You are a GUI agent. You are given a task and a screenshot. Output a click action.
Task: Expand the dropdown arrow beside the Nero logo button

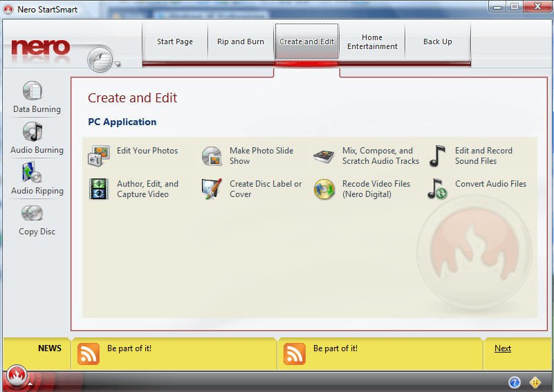tap(118, 64)
